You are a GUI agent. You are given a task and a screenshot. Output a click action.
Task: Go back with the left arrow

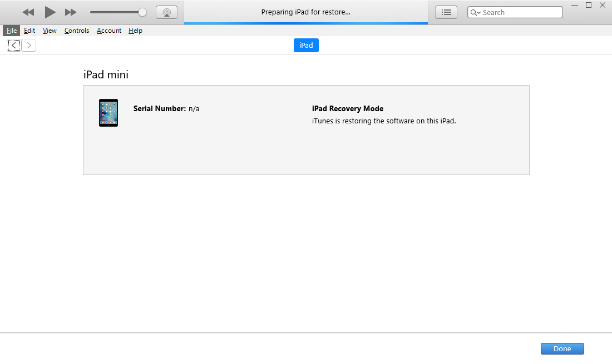pos(14,45)
